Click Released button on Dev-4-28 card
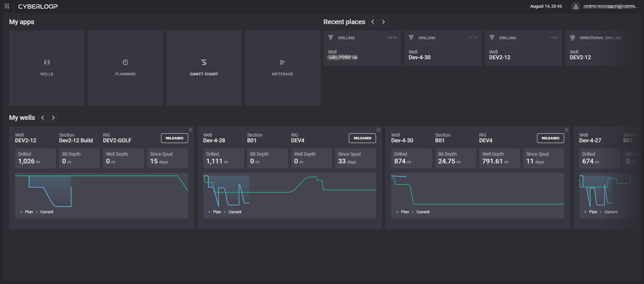This screenshot has height=284, width=644. point(362,138)
